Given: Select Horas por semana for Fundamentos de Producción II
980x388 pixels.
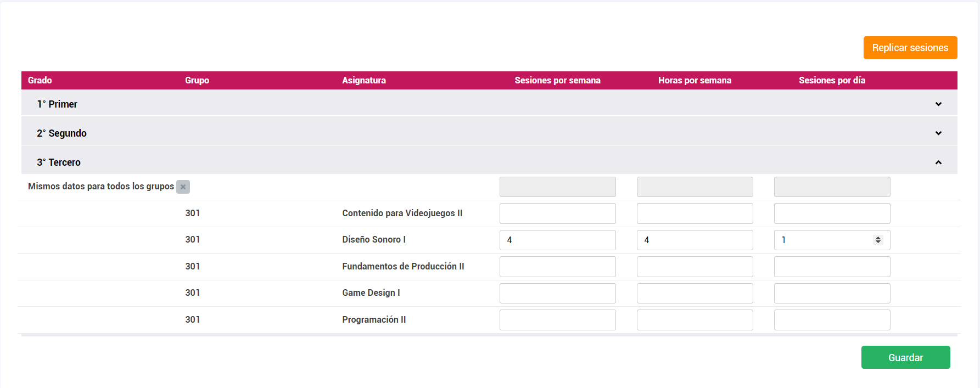Looking at the screenshot, I should 695,267.
